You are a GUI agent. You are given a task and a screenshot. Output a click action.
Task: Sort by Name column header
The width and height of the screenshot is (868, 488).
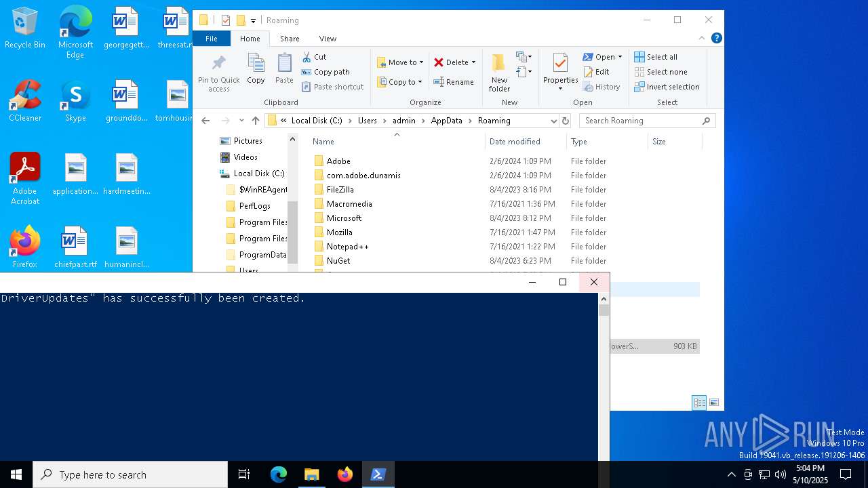point(397,142)
